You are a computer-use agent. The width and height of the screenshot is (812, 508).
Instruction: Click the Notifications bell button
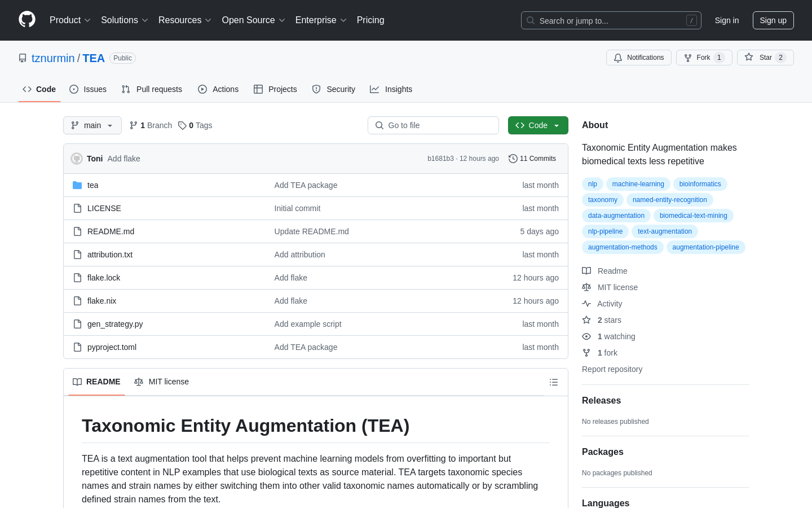(639, 58)
